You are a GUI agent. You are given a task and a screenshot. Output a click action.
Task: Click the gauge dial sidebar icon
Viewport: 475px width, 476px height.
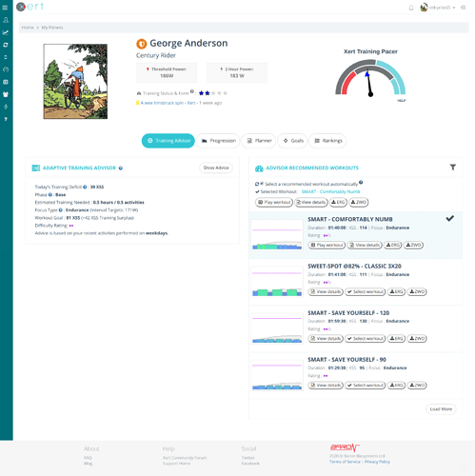6,69
